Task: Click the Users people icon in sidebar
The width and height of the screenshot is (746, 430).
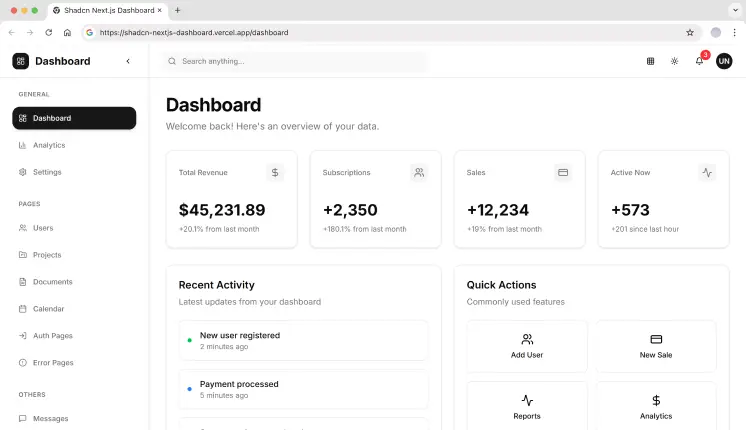Action: pyautogui.click(x=22, y=228)
